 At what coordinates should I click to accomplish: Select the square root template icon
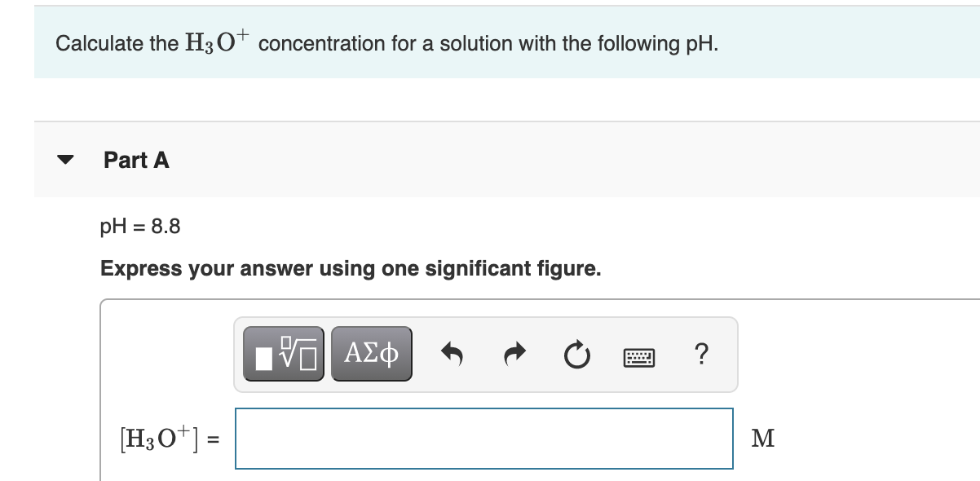tap(284, 353)
